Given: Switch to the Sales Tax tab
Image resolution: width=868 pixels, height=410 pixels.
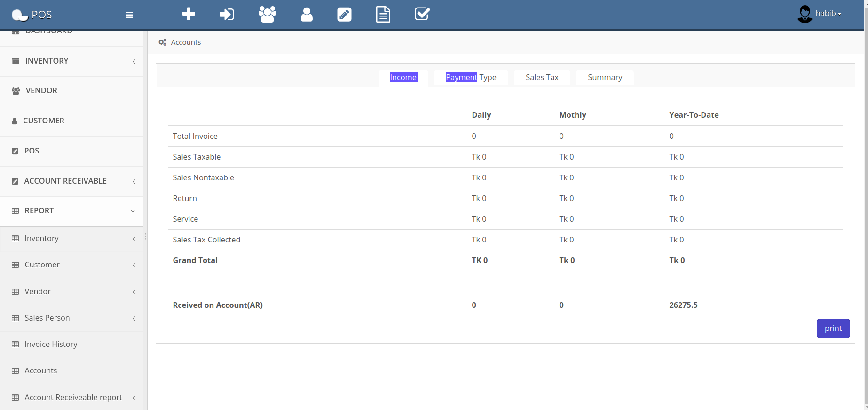Looking at the screenshot, I should click(542, 78).
